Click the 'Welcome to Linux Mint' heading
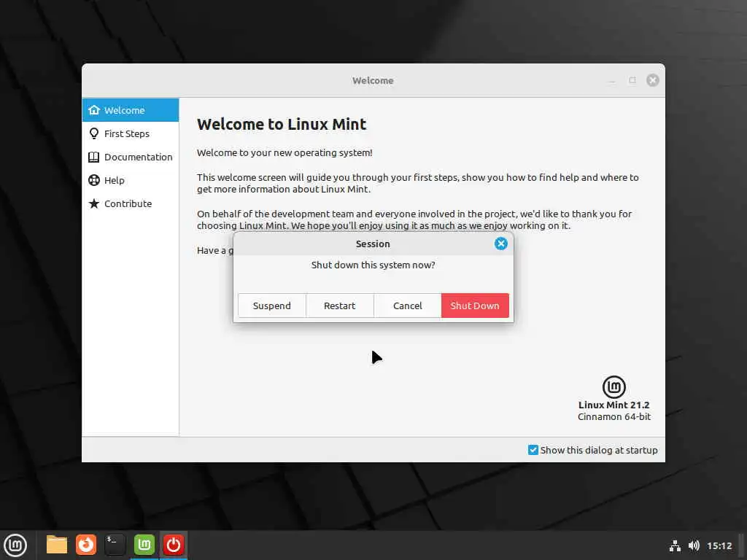Screen dimensions: 747x560 click(x=282, y=124)
